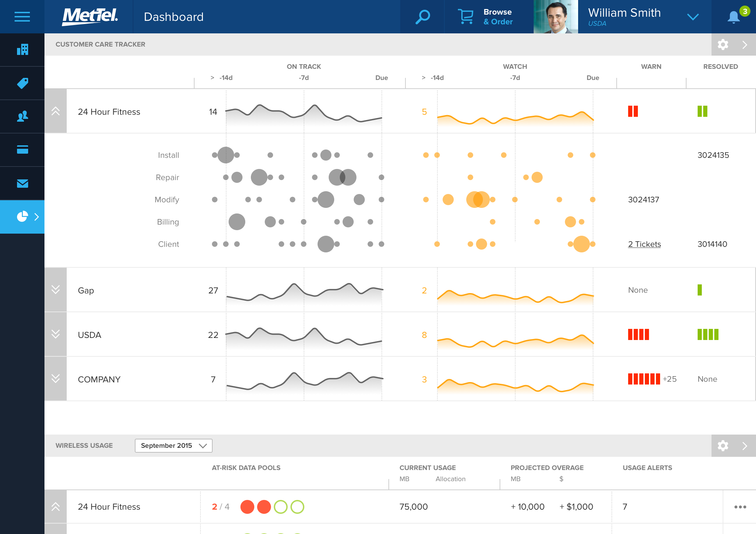Click Browse & Order cart button
This screenshot has height=534, width=756.
pyautogui.click(x=486, y=17)
